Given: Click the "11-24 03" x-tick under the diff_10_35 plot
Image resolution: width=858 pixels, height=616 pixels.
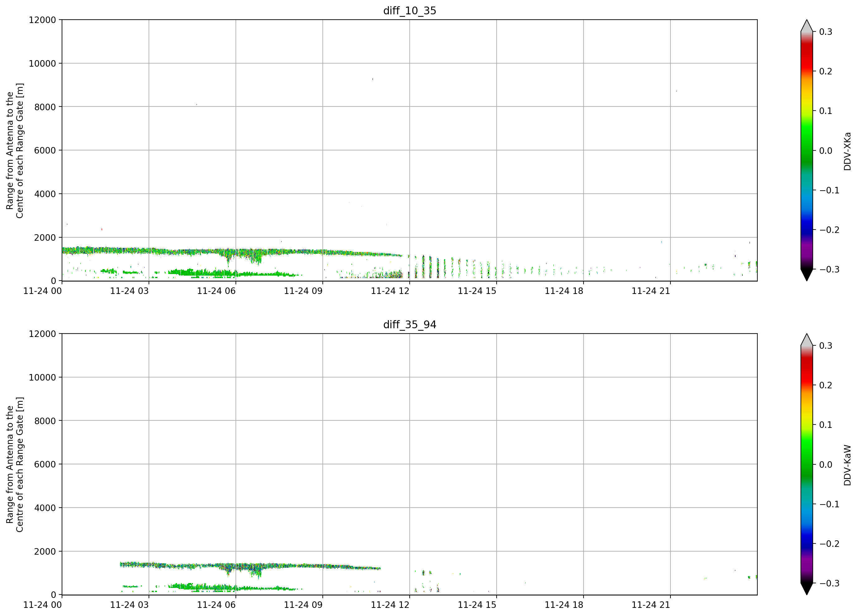Looking at the screenshot, I should point(129,291).
